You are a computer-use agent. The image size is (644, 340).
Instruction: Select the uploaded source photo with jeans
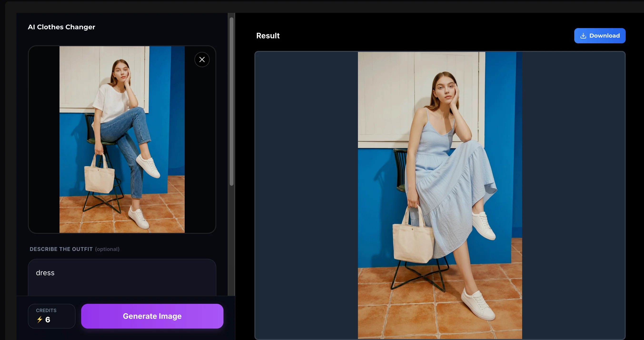[122, 139]
